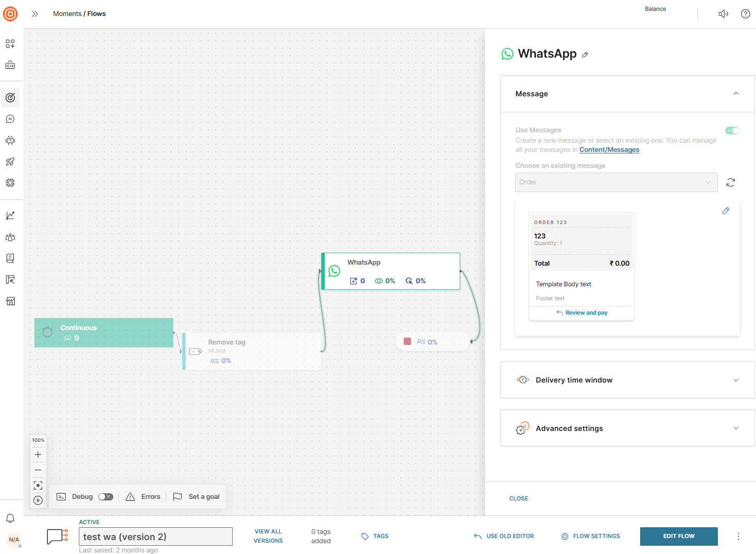Collapse the Message section
Screen dimensions: 756x554
coord(736,94)
